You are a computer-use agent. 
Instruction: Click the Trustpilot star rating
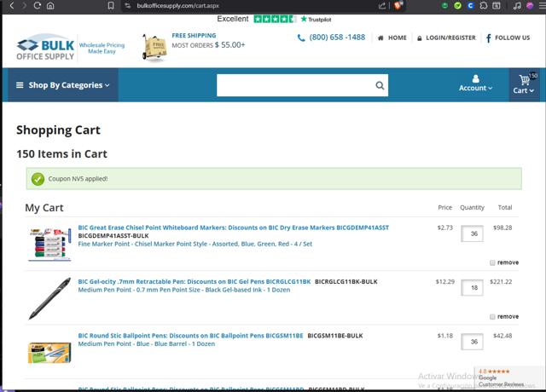click(x=275, y=19)
